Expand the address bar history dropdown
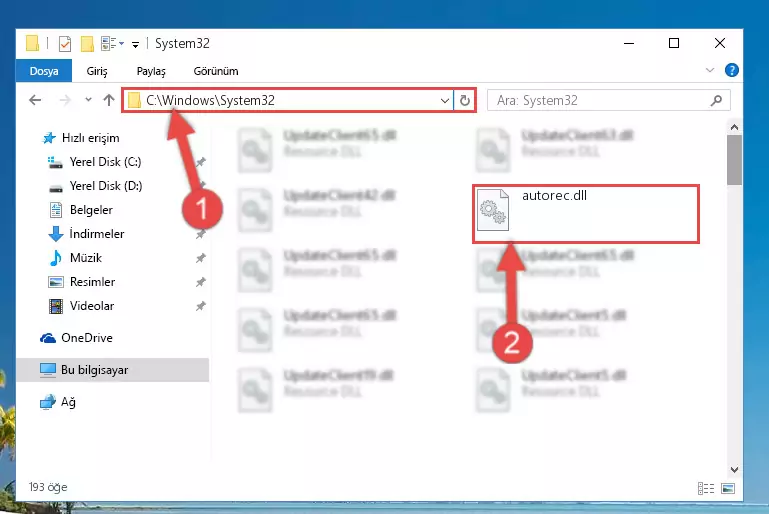The height and width of the screenshot is (514, 769). click(445, 101)
